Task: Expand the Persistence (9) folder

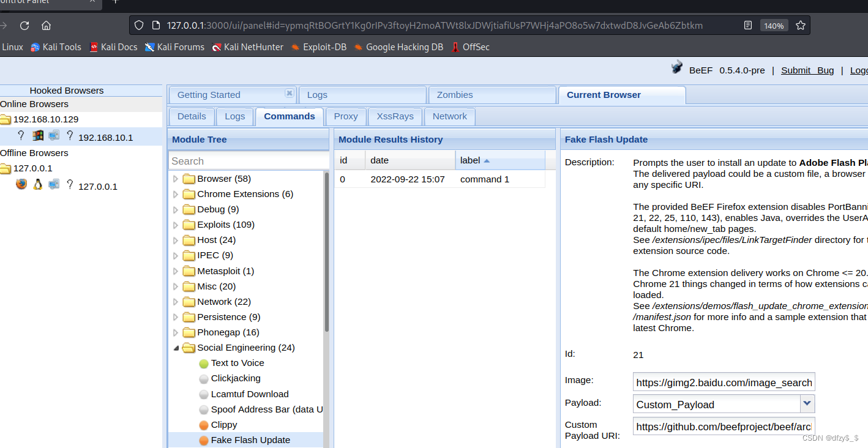Action: tap(176, 317)
